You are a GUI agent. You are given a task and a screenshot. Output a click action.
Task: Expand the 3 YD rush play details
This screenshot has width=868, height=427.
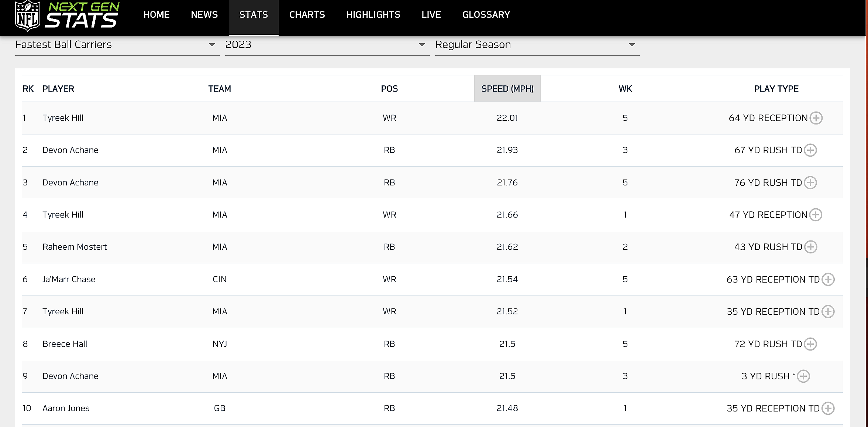click(803, 376)
